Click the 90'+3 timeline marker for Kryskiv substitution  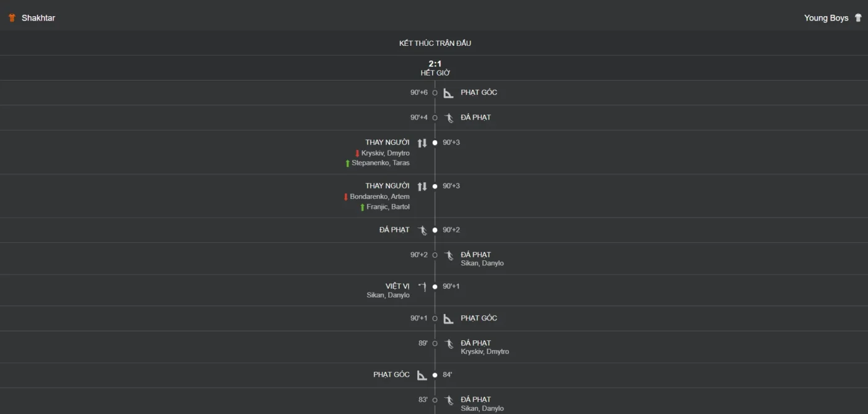(x=435, y=143)
